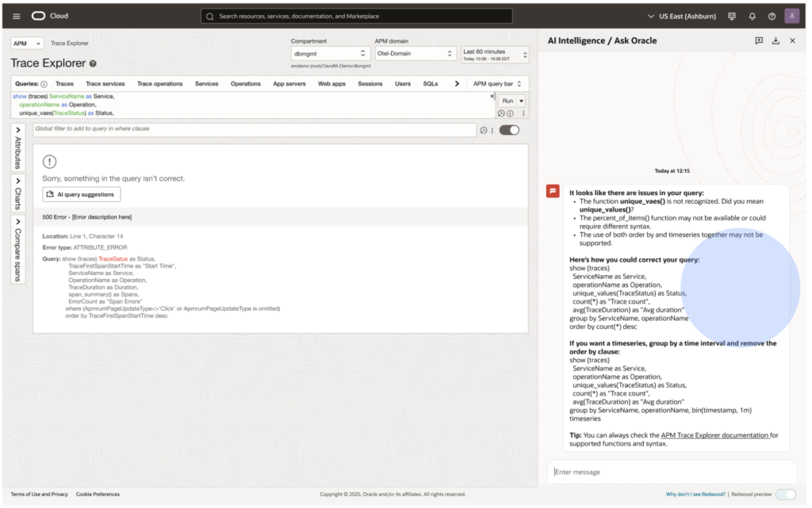
Task: Open the help question mark icon
Action: pyautogui.click(x=772, y=16)
